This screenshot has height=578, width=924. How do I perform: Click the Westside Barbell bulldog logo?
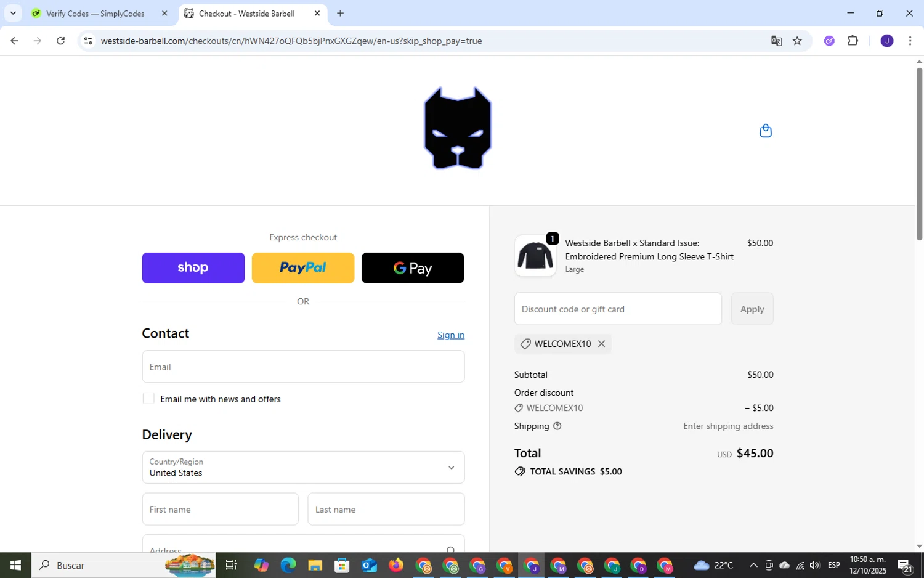[x=457, y=128]
